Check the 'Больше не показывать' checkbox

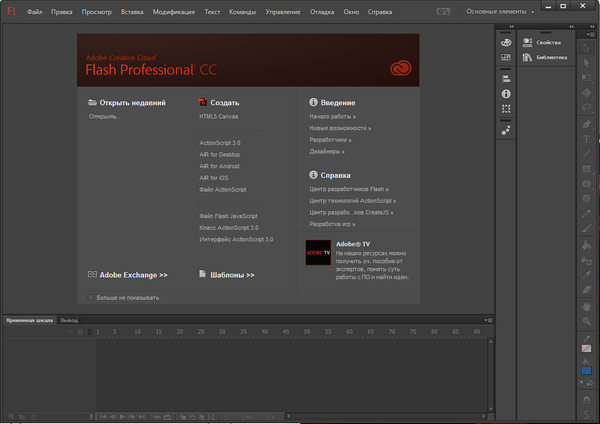tap(90, 297)
